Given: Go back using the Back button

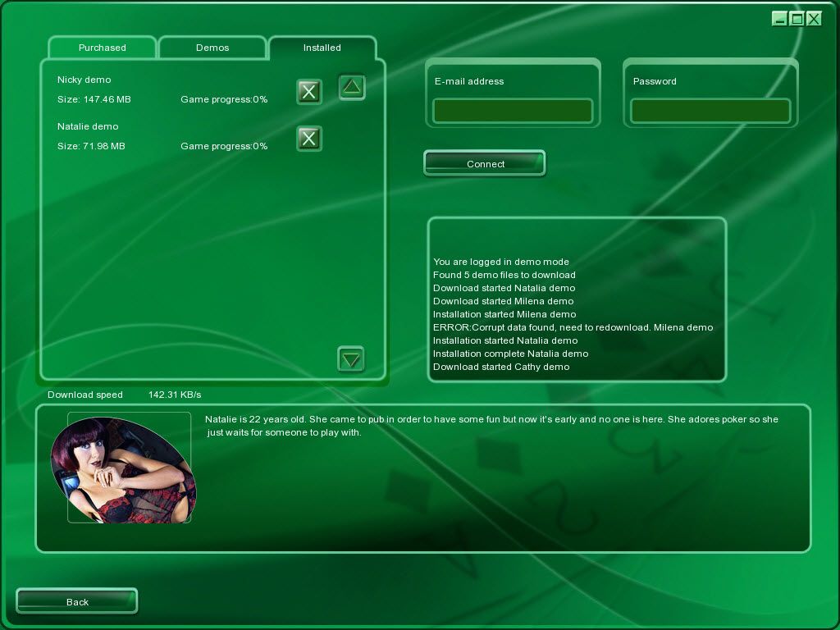Looking at the screenshot, I should (x=77, y=601).
